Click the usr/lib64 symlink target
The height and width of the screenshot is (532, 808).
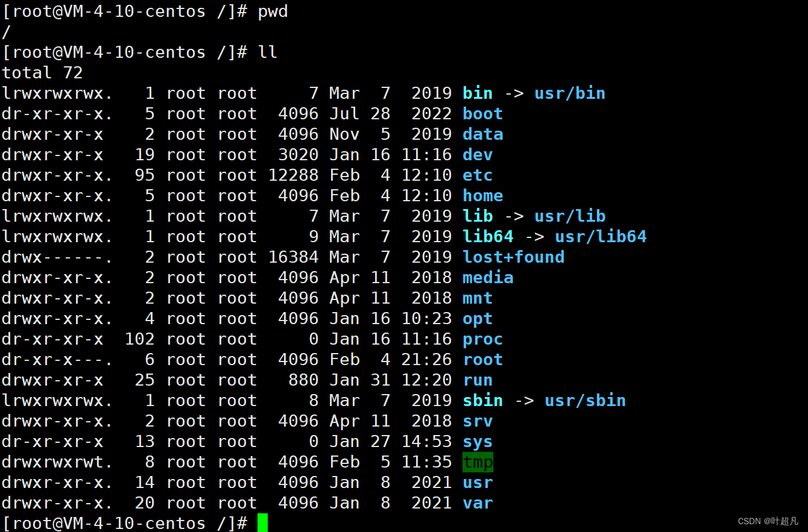(x=600, y=237)
